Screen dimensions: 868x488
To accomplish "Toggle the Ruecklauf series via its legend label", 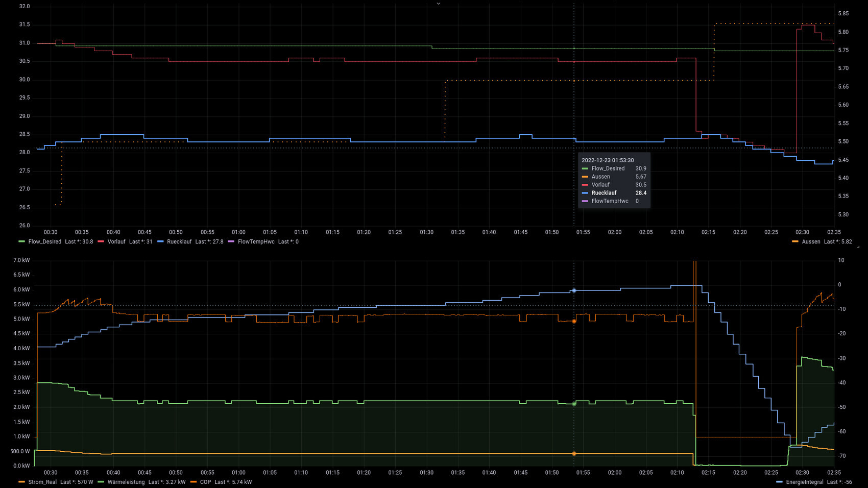I will [179, 241].
